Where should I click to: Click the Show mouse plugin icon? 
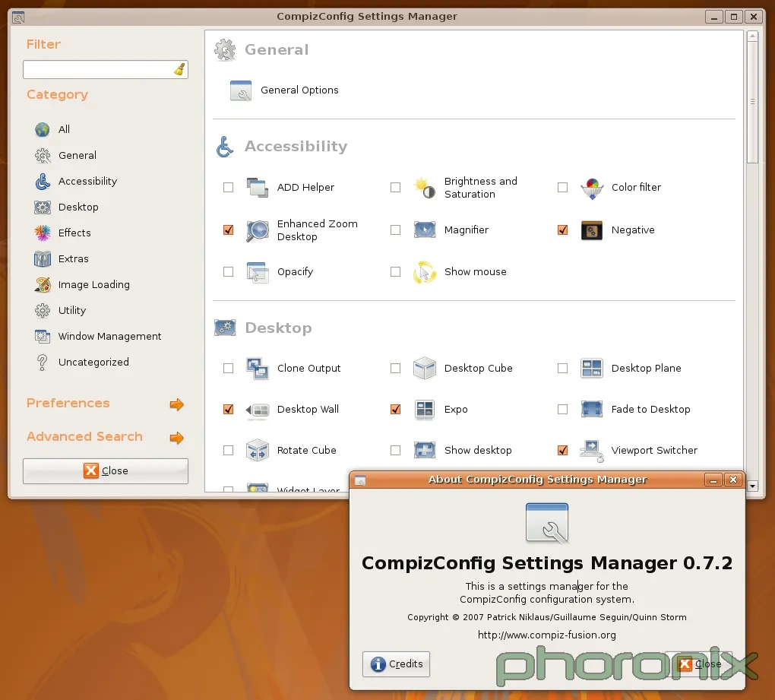pyautogui.click(x=425, y=272)
